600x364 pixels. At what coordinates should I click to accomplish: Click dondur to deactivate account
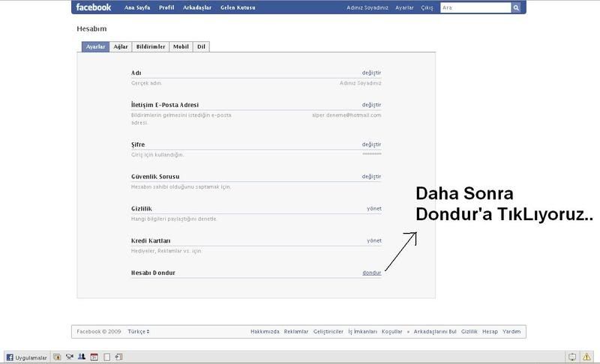[372, 273]
